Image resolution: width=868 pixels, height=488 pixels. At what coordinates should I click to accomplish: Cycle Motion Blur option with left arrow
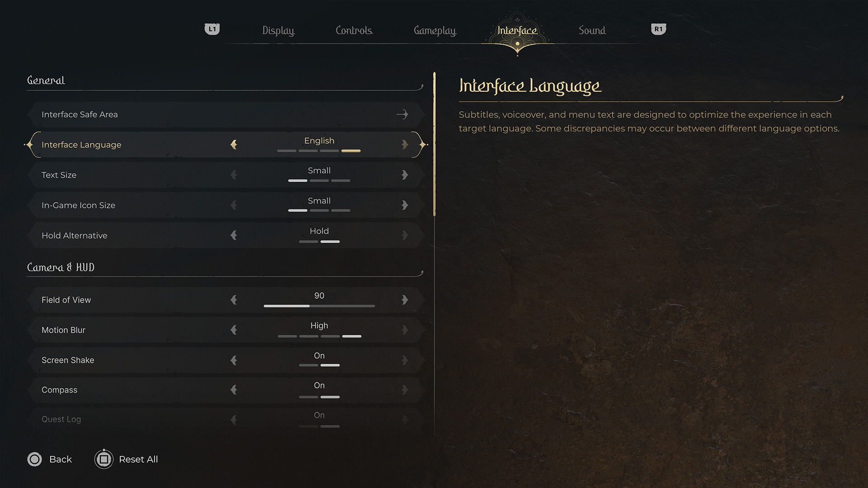coord(234,330)
